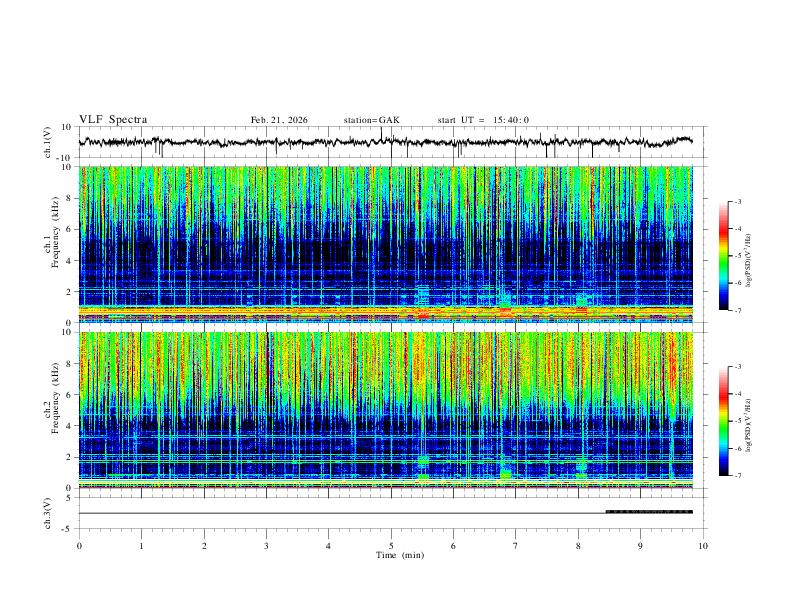Click the '10' tick on time axis

click(703, 546)
